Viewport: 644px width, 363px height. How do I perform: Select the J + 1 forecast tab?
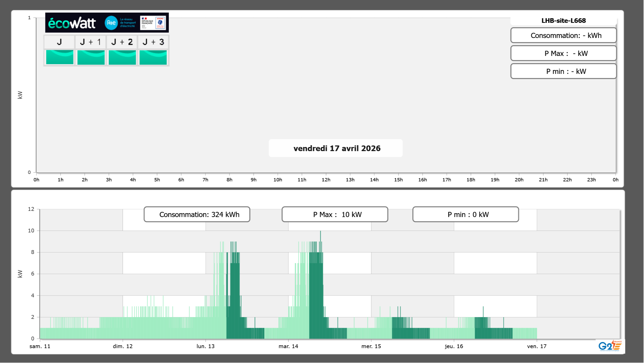(91, 42)
